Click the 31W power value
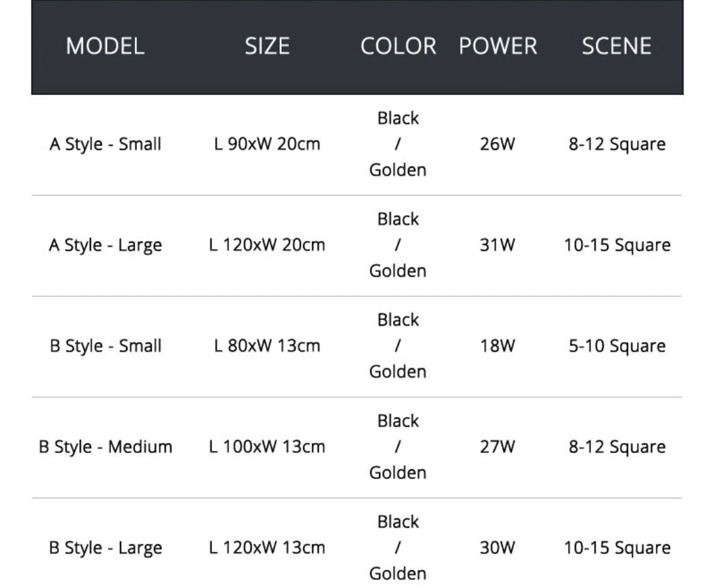 tap(497, 245)
